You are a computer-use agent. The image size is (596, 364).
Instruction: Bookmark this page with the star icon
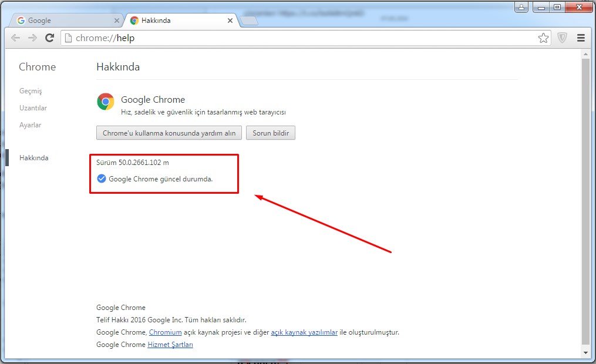(x=543, y=38)
